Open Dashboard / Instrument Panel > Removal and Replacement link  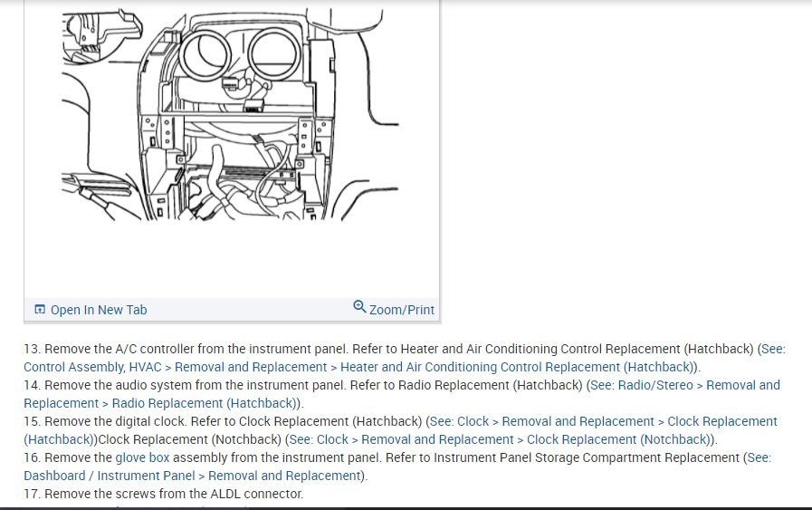[x=192, y=476]
